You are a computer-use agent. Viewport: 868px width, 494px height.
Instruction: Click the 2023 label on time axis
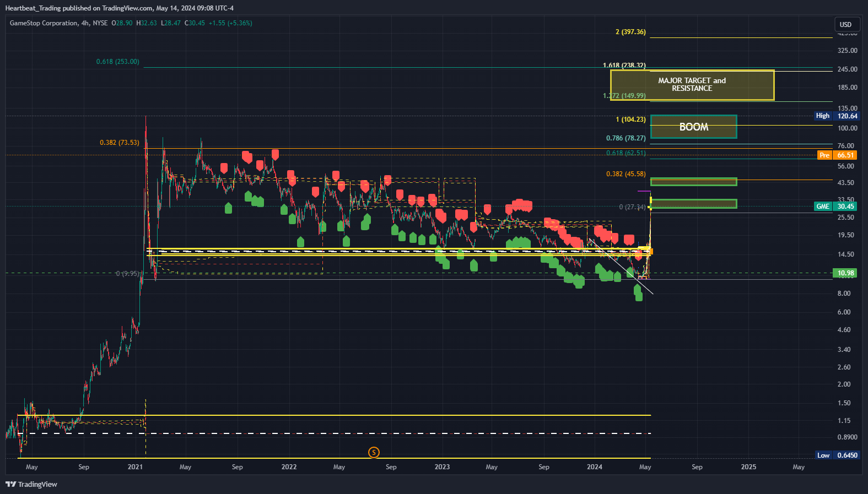442,467
